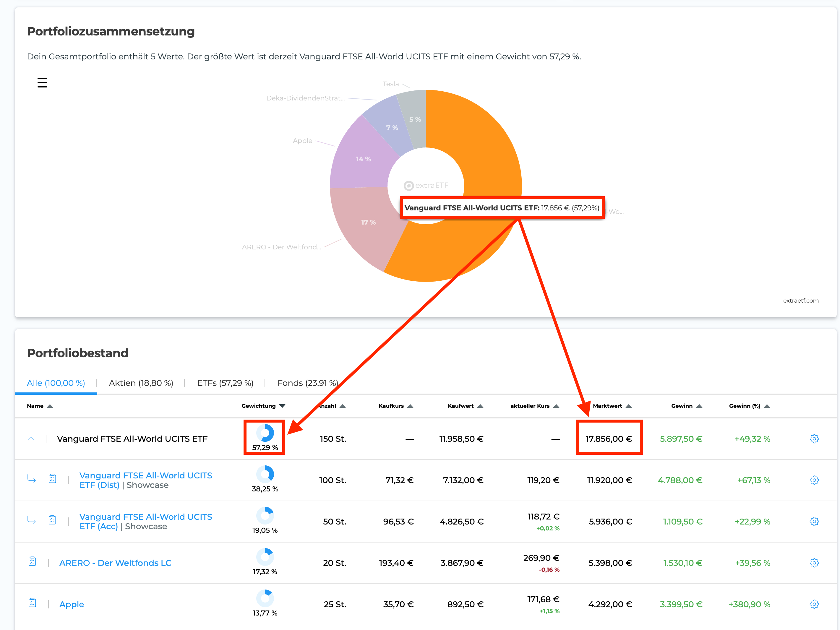
Task: Sort table by Gewichtung column
Action: coord(263,406)
